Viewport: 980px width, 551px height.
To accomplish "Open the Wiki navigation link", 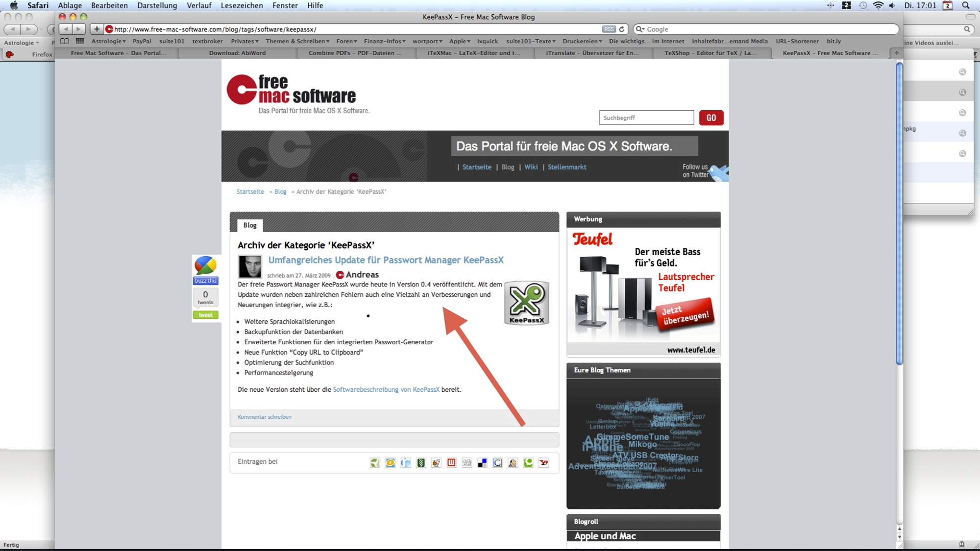I will click(531, 167).
